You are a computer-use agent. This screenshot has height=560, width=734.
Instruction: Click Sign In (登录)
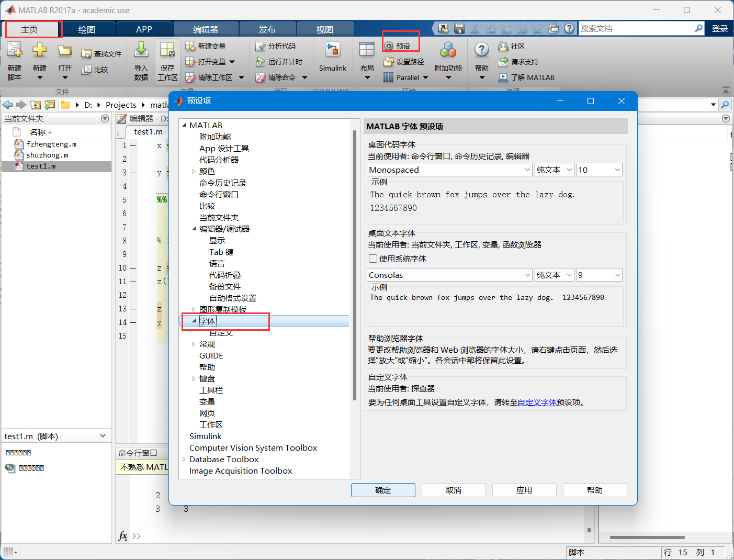[720, 29]
